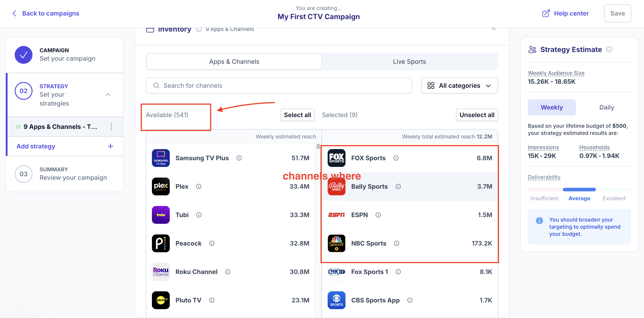
Task: Click the Plex channel logo
Action: pyautogui.click(x=161, y=186)
